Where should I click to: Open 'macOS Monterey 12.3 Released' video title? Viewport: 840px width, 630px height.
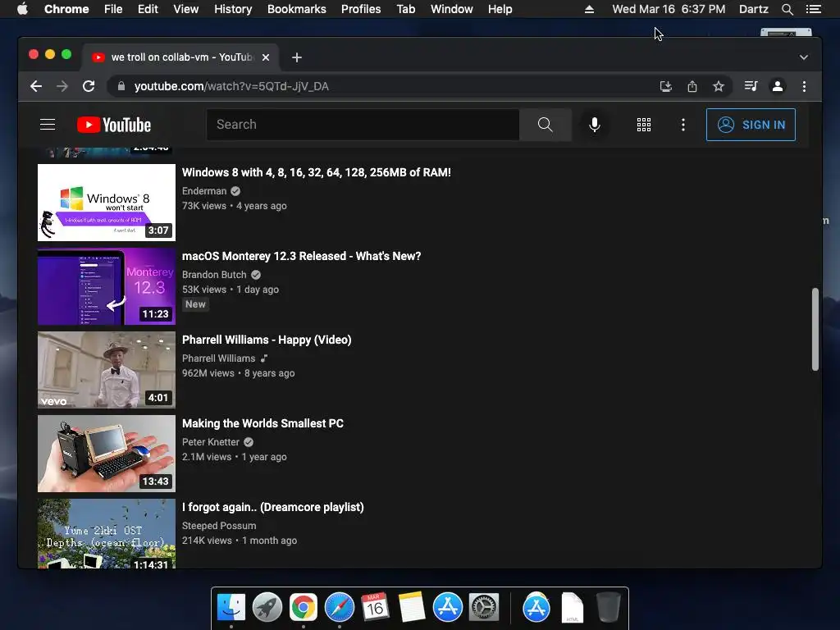coord(301,256)
